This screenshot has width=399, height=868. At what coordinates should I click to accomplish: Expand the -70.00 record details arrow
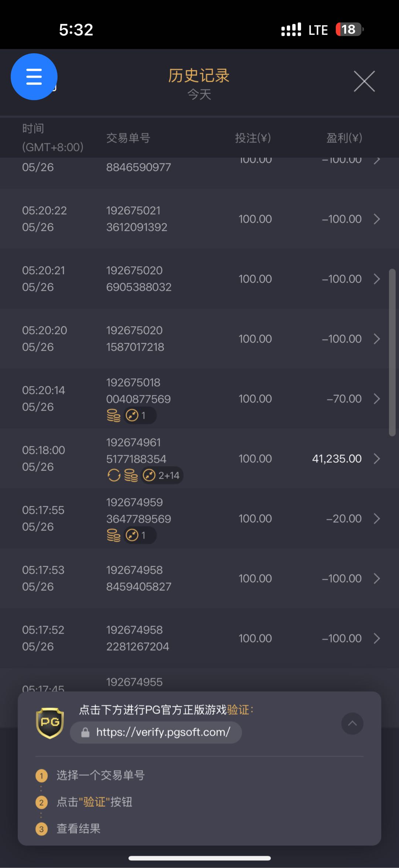pyautogui.click(x=376, y=399)
